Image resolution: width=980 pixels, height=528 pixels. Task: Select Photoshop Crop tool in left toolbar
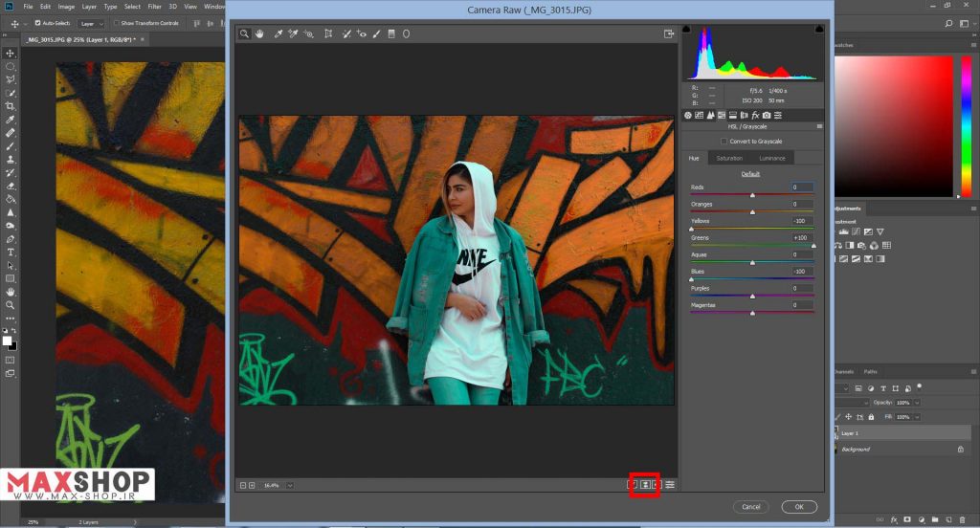click(x=10, y=106)
